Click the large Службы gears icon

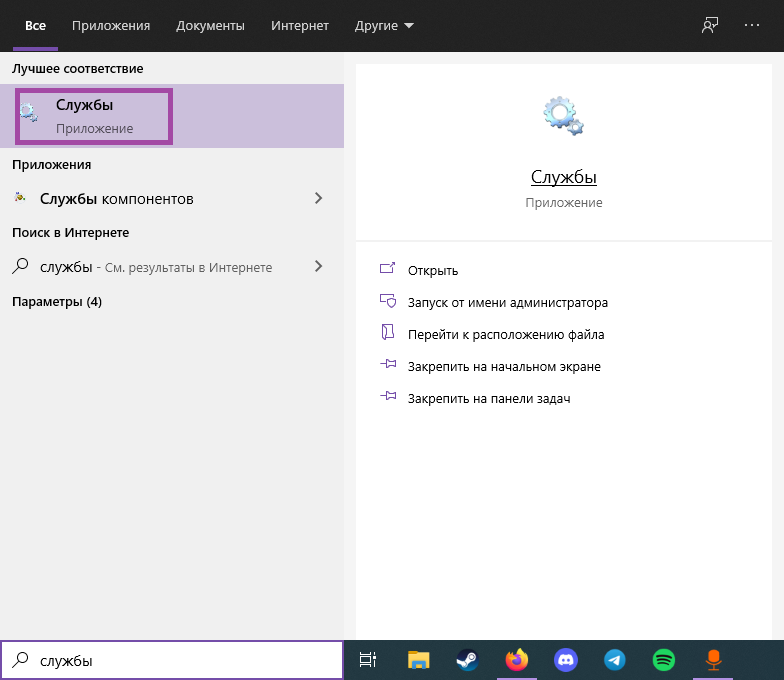tap(564, 116)
